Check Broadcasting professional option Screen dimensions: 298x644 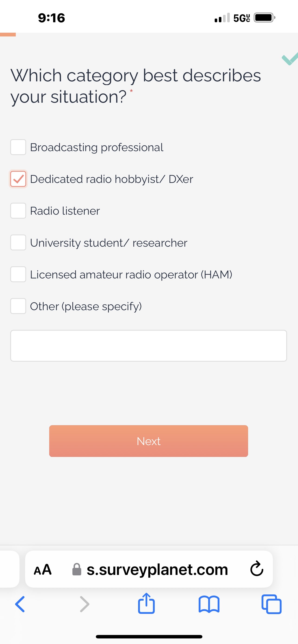(18, 147)
